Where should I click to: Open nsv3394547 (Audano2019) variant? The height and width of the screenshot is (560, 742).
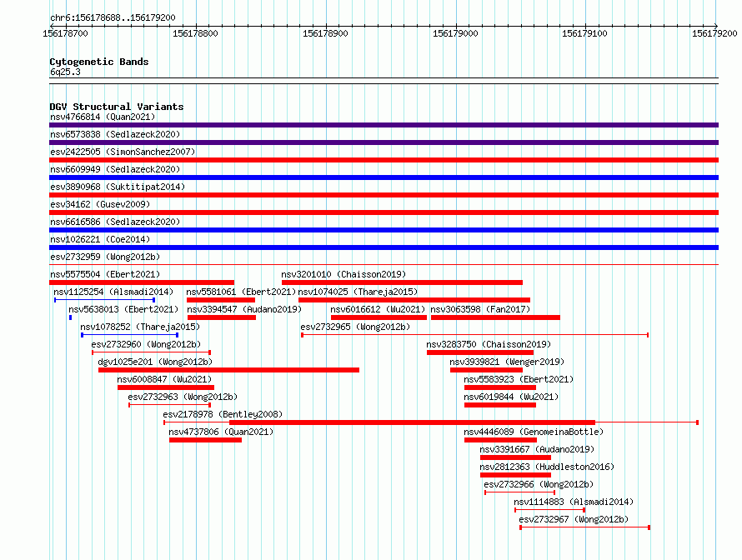tap(244, 309)
